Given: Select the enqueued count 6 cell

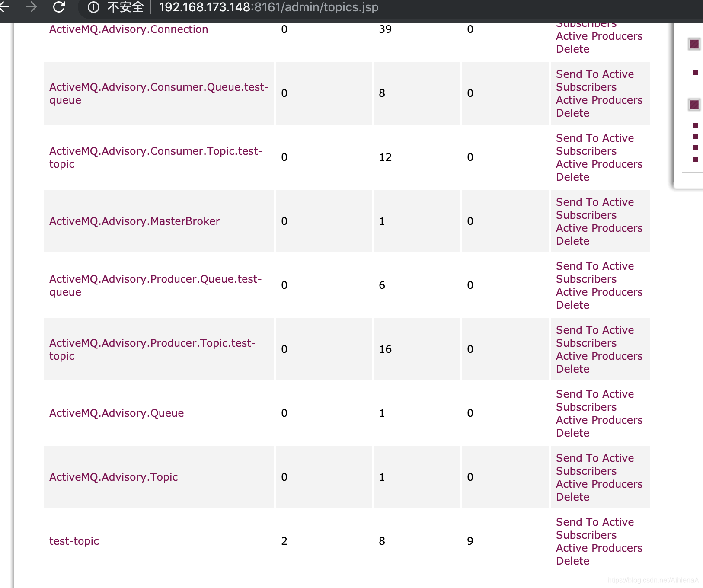Looking at the screenshot, I should point(382,285).
